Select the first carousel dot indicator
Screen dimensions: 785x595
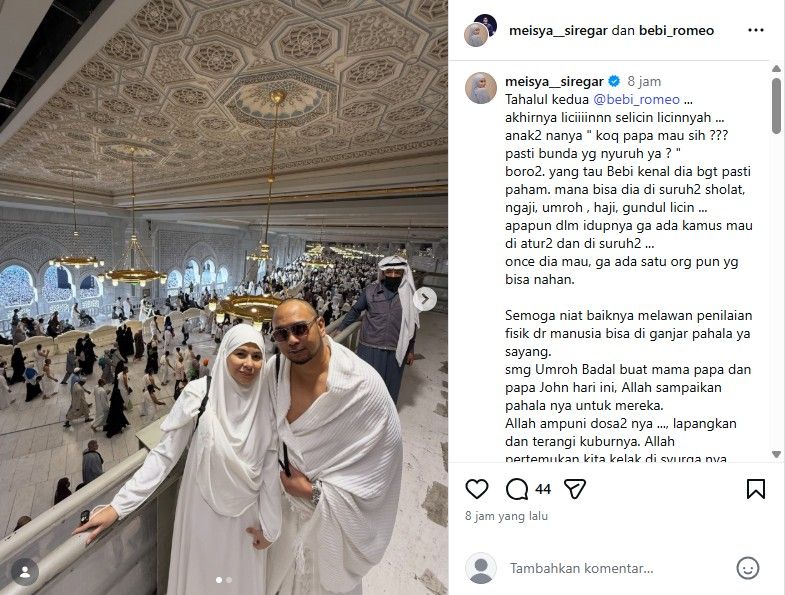point(219,580)
